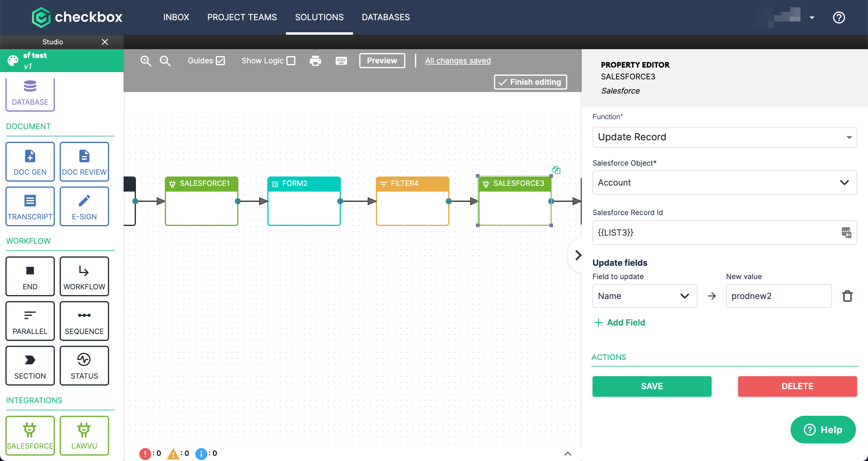
Task: Select the SECTION block
Action: [30, 366]
